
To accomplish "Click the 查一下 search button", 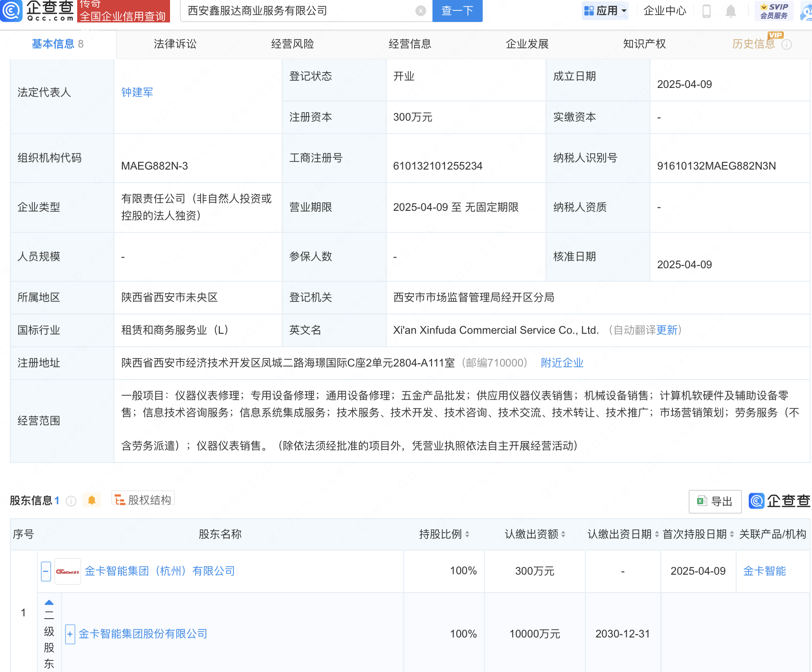I will (457, 11).
